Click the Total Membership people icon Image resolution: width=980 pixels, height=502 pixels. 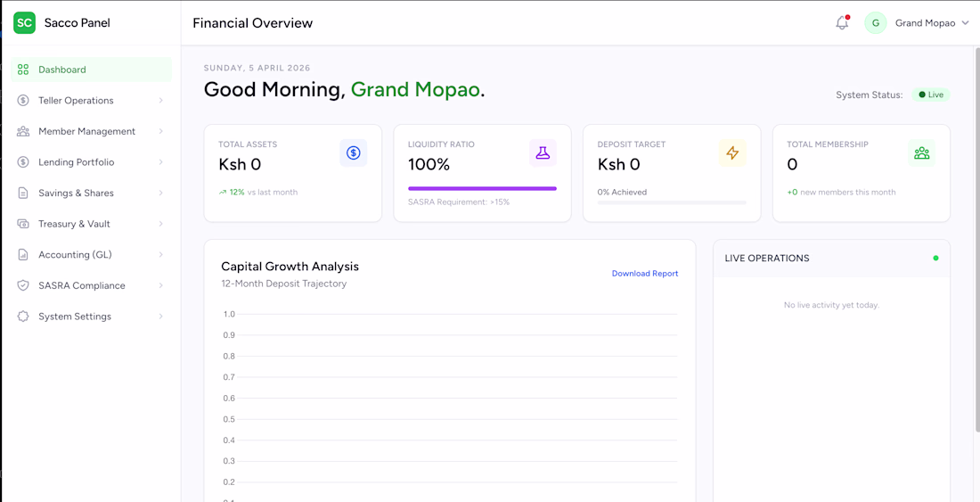pyautogui.click(x=922, y=153)
